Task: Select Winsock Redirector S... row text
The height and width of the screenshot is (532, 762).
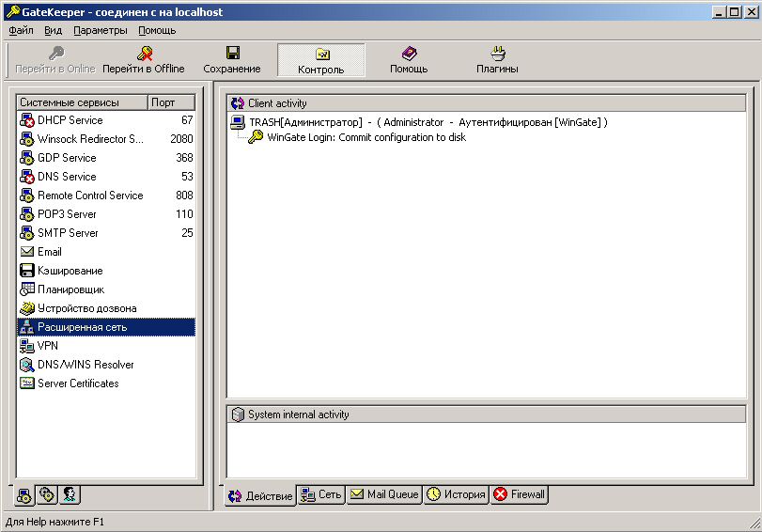Action: [x=90, y=139]
